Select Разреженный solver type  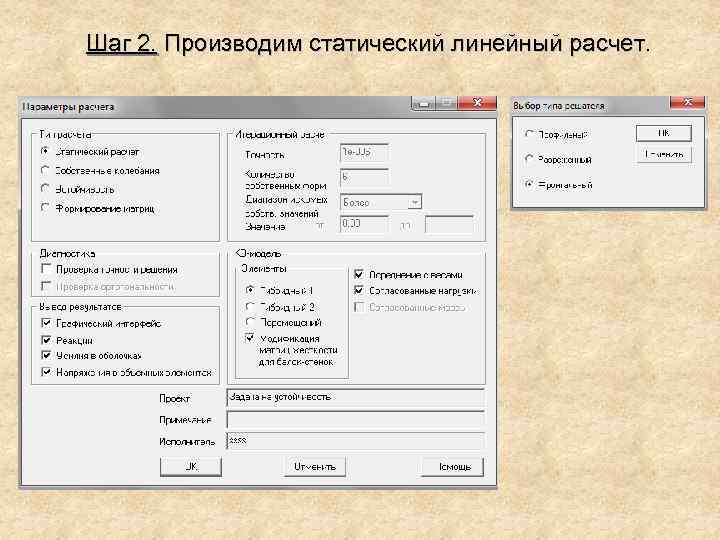pos(529,159)
